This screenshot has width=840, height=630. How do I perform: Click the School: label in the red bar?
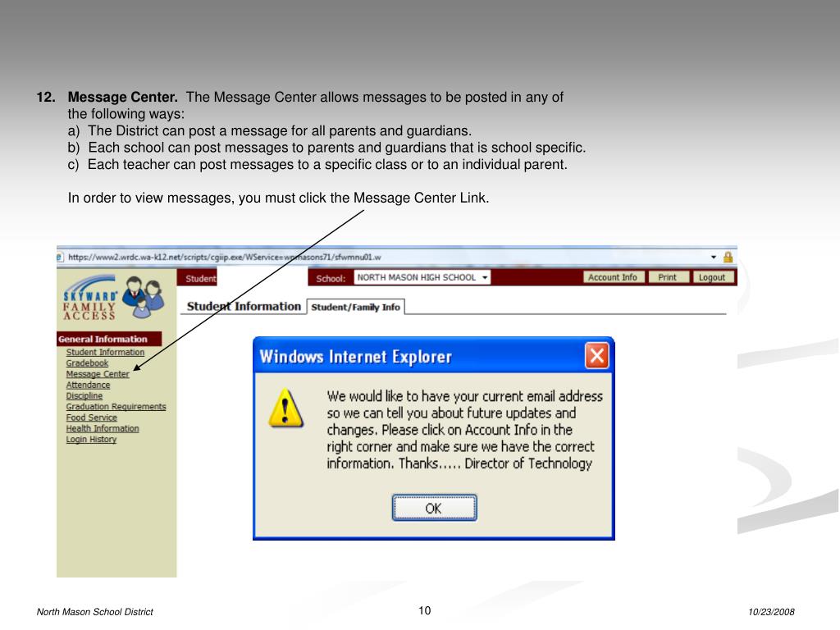[x=331, y=279]
